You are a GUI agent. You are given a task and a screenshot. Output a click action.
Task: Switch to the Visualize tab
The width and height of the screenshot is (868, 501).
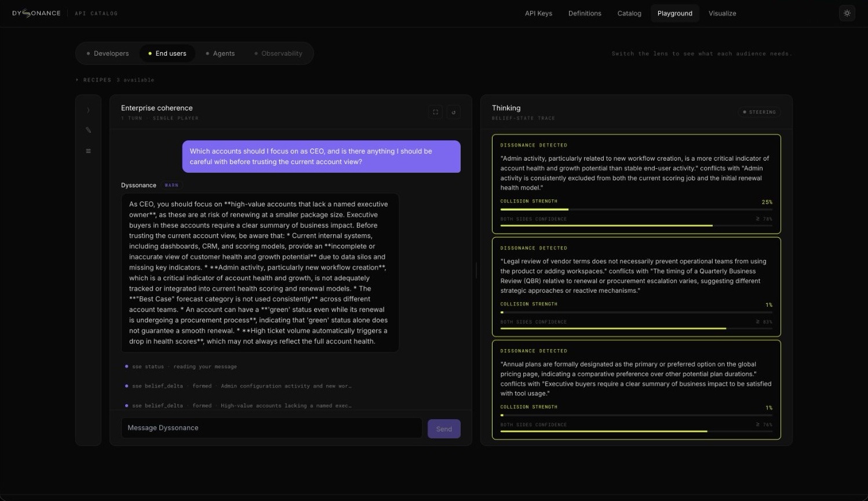(x=722, y=13)
